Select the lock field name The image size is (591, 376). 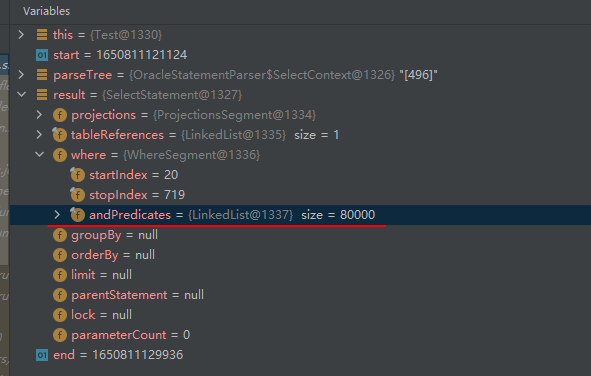pyautogui.click(x=83, y=315)
